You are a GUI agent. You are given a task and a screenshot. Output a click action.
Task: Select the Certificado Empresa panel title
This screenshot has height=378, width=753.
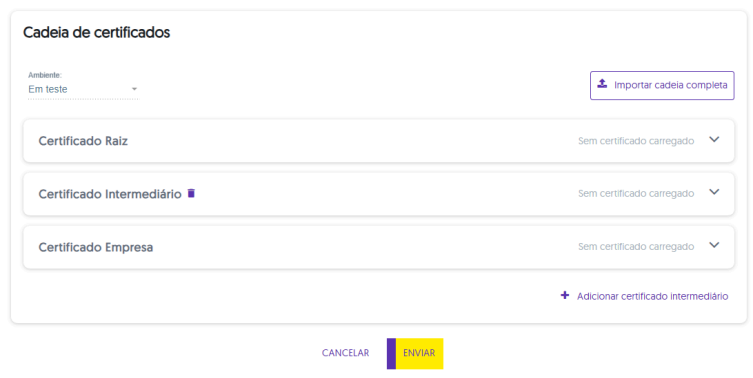tap(96, 247)
